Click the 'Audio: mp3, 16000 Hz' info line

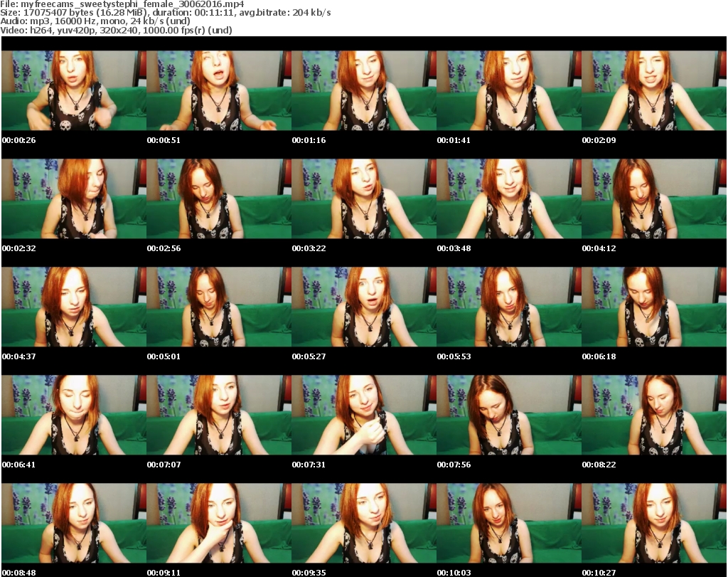pyautogui.click(x=95, y=21)
